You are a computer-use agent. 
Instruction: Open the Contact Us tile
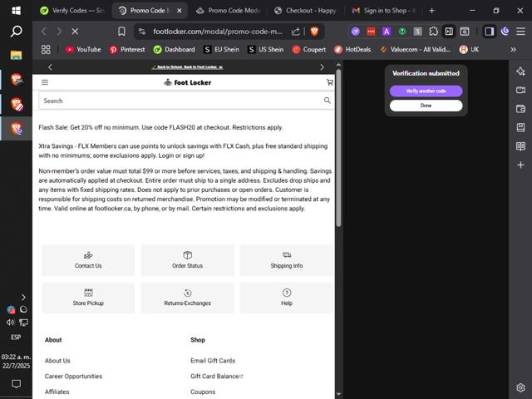(88, 260)
